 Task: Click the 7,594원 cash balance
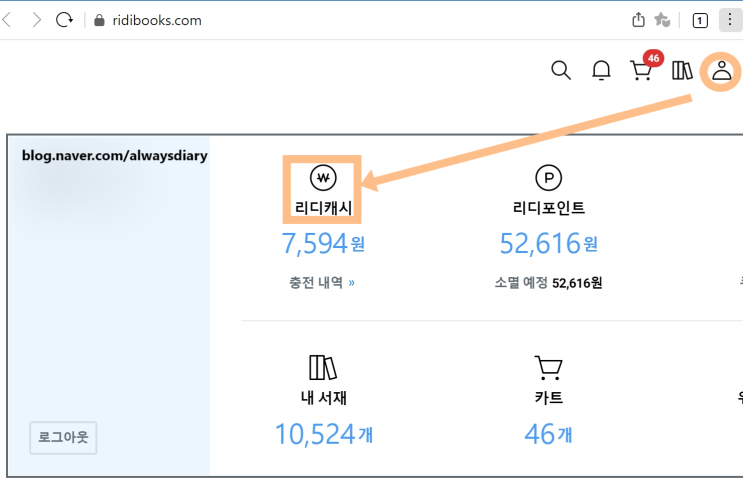click(323, 244)
